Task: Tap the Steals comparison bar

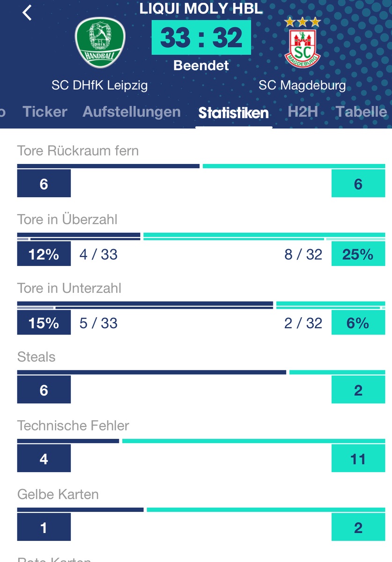Action: click(201, 372)
